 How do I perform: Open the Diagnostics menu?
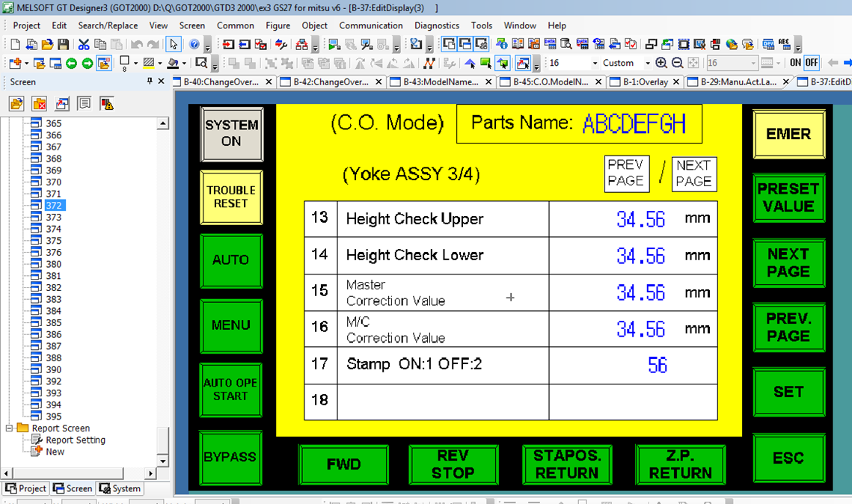coord(437,25)
